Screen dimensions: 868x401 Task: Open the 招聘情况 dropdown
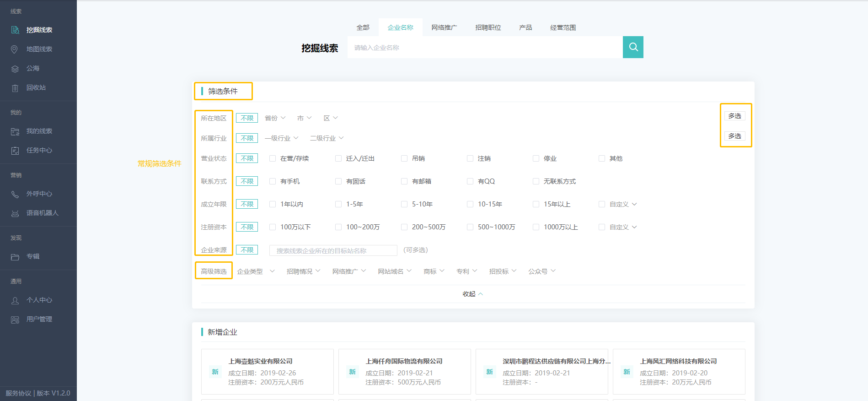(x=303, y=271)
